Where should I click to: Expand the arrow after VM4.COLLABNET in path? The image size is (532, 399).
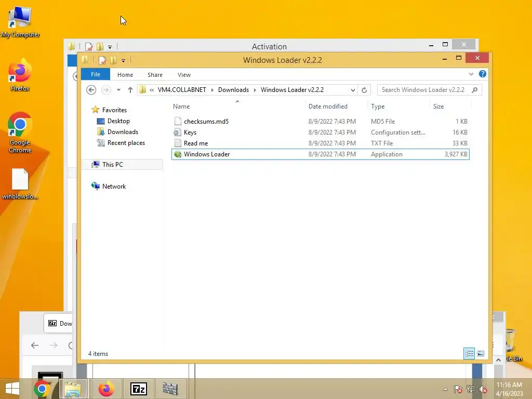(x=212, y=90)
